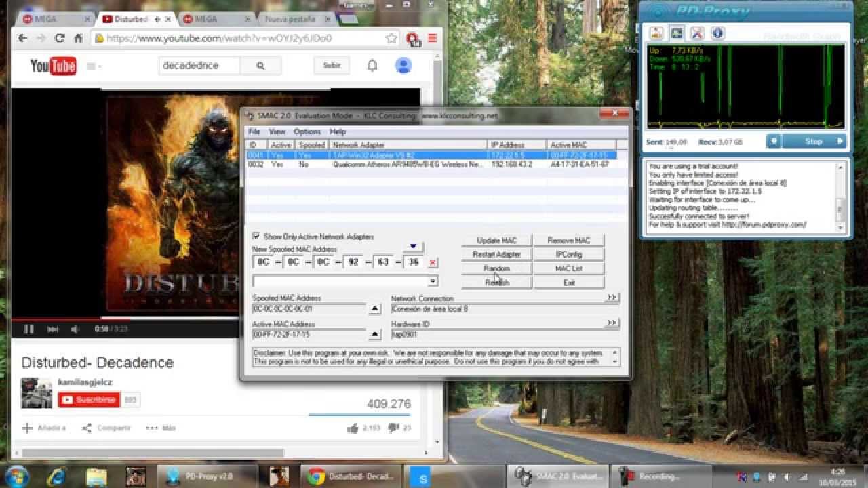Expand the Network Connection details button

[611, 297]
